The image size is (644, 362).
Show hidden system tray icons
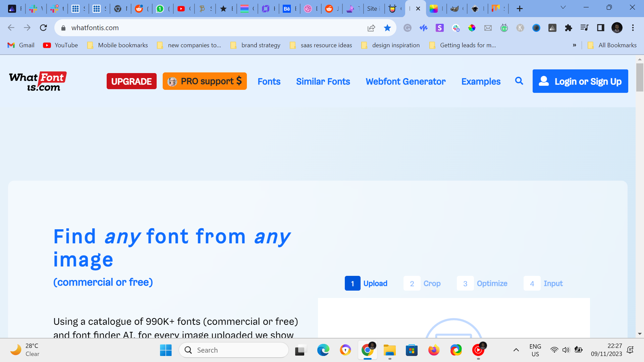click(516, 350)
